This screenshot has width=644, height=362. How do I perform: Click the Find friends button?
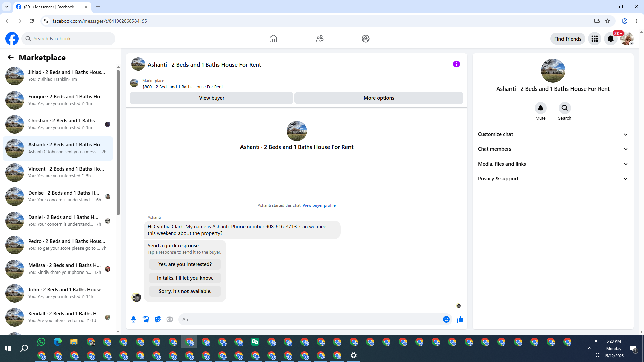(x=568, y=39)
